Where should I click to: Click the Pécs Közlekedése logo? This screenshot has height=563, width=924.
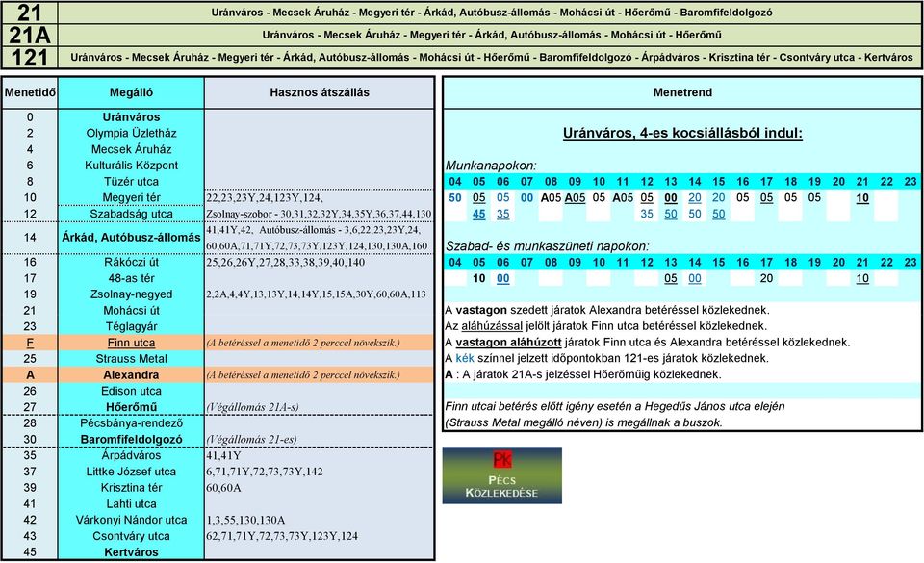click(502, 475)
